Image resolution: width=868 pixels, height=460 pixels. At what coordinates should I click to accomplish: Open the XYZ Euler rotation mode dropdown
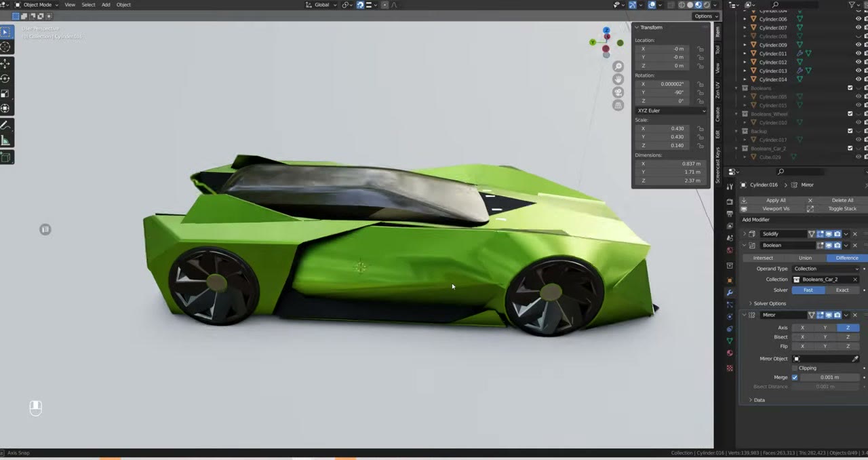[x=671, y=111]
